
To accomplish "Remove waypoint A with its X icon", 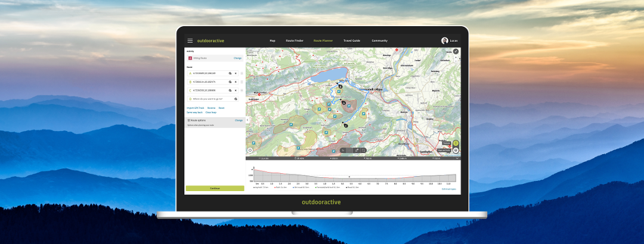I will (236, 73).
